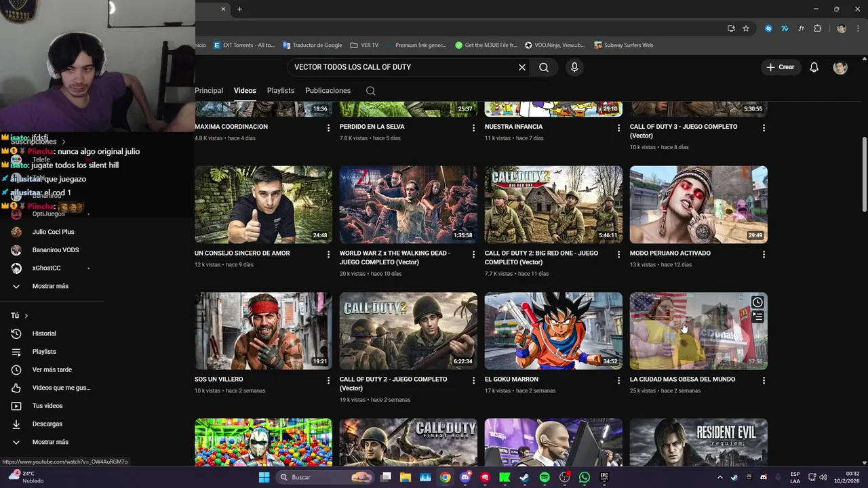Open Traductor de Google bookmark

313,45
